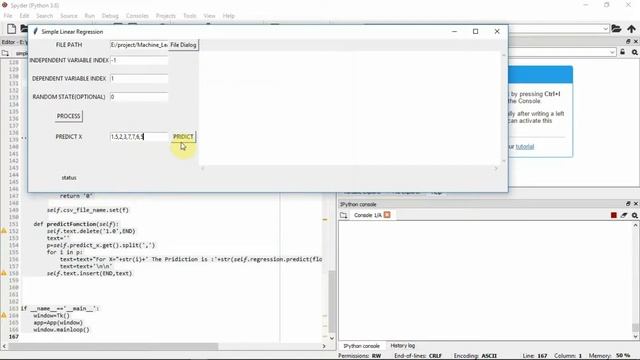Open the Debug menu
This screenshot has width=640, height=360.
pyautogui.click(x=110, y=16)
